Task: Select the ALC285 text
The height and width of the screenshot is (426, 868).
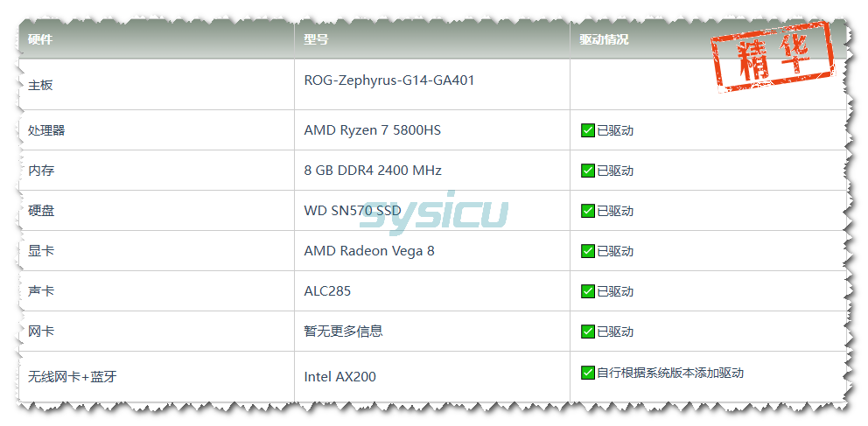Action: tap(327, 291)
